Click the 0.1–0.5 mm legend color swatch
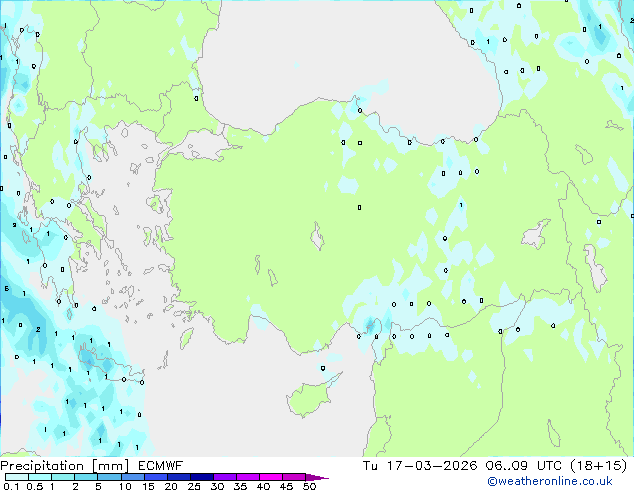Image resolution: width=634 pixels, height=490 pixels. [17, 477]
